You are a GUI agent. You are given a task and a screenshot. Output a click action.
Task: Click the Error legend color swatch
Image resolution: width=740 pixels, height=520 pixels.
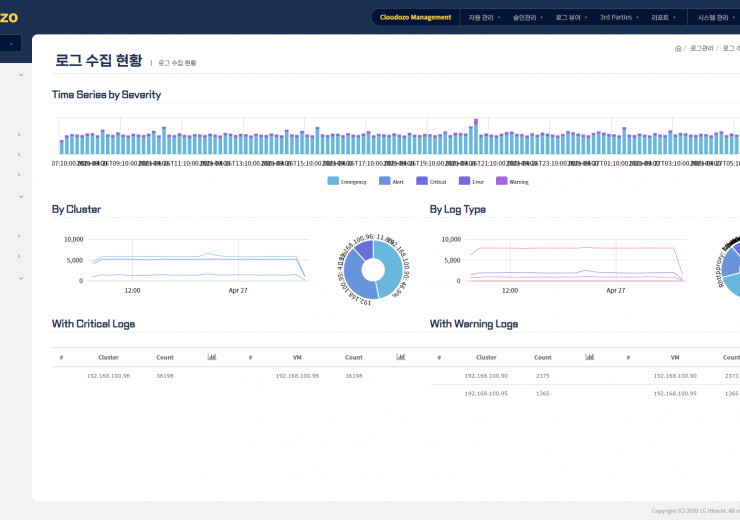coord(464,181)
